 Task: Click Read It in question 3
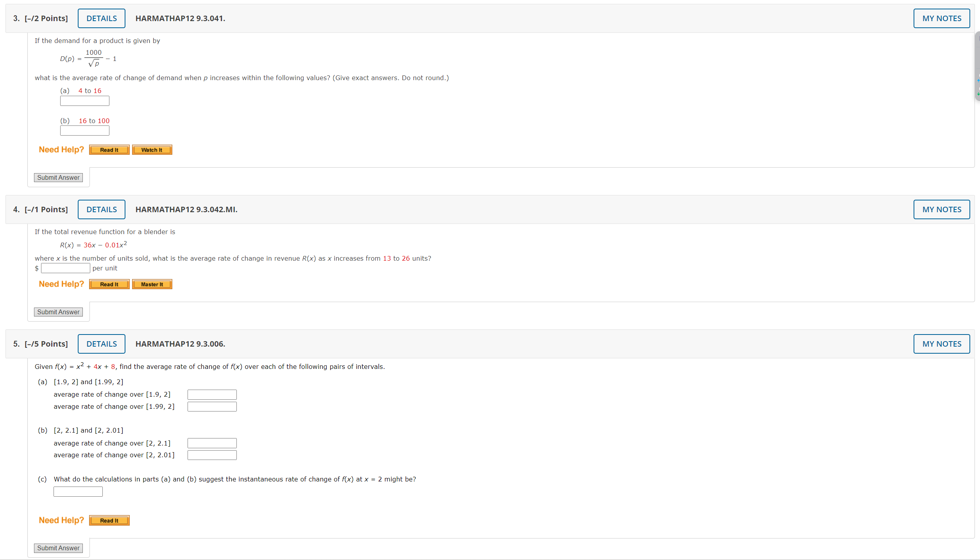point(109,150)
